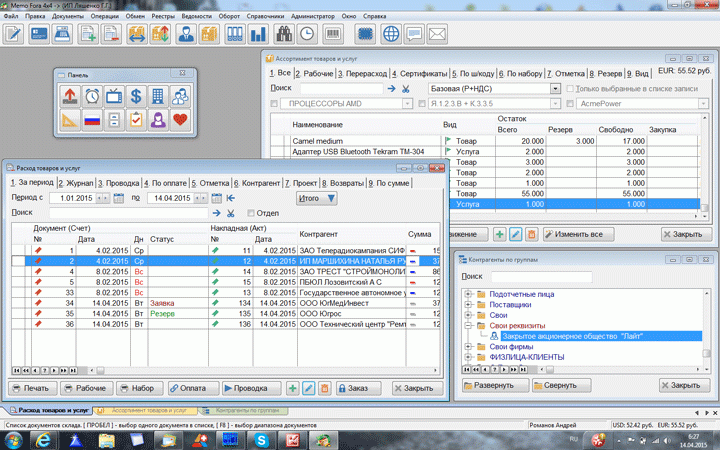Open the cash register toolbar icon
The height and width of the screenshot is (450, 720).
click(x=62, y=34)
